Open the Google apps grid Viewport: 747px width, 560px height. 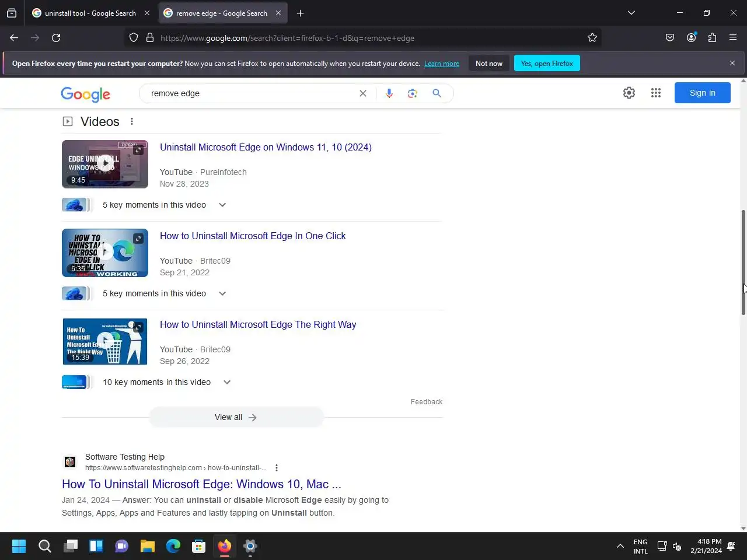coord(656,93)
